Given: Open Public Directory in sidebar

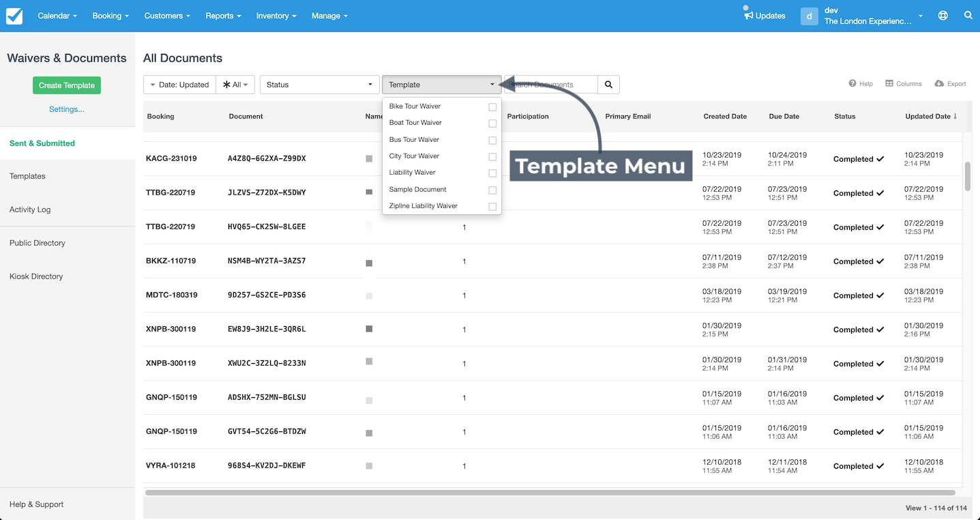Looking at the screenshot, I should point(38,243).
